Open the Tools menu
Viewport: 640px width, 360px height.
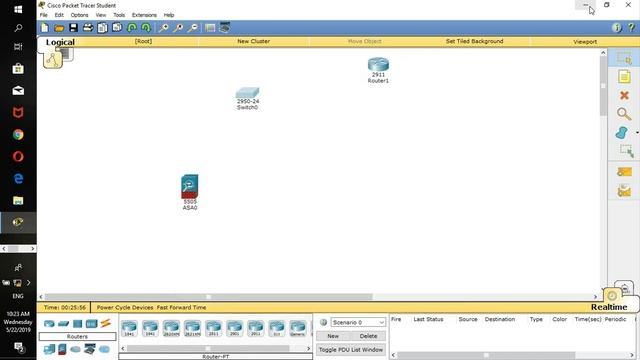[119, 15]
